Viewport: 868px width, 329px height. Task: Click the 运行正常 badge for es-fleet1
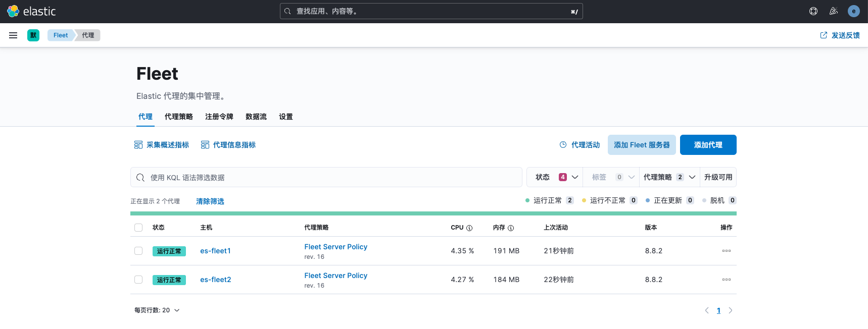coord(169,251)
